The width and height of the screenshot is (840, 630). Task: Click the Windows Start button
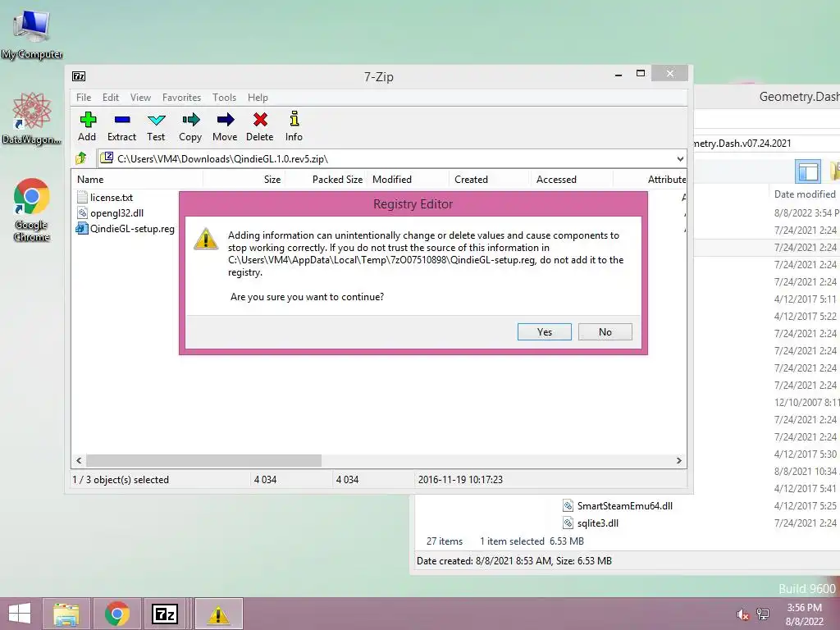pos(20,614)
